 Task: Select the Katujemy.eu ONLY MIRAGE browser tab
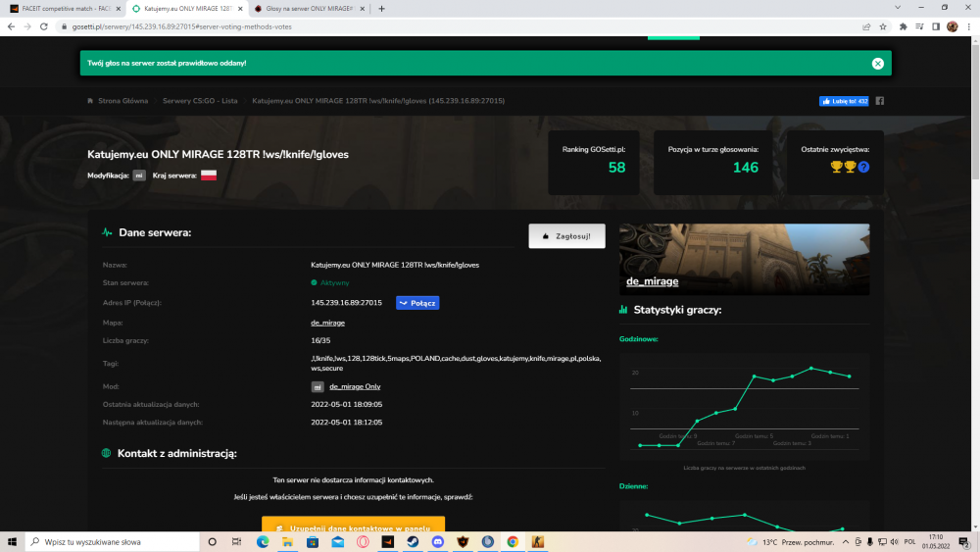point(185,9)
